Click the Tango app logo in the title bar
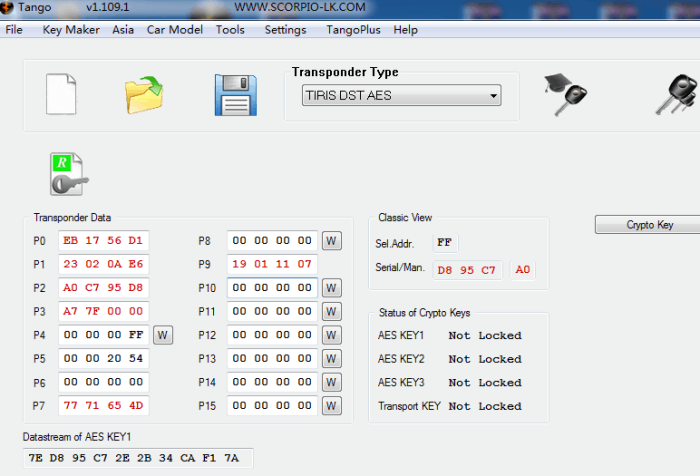This screenshot has width=700, height=476. point(7,7)
